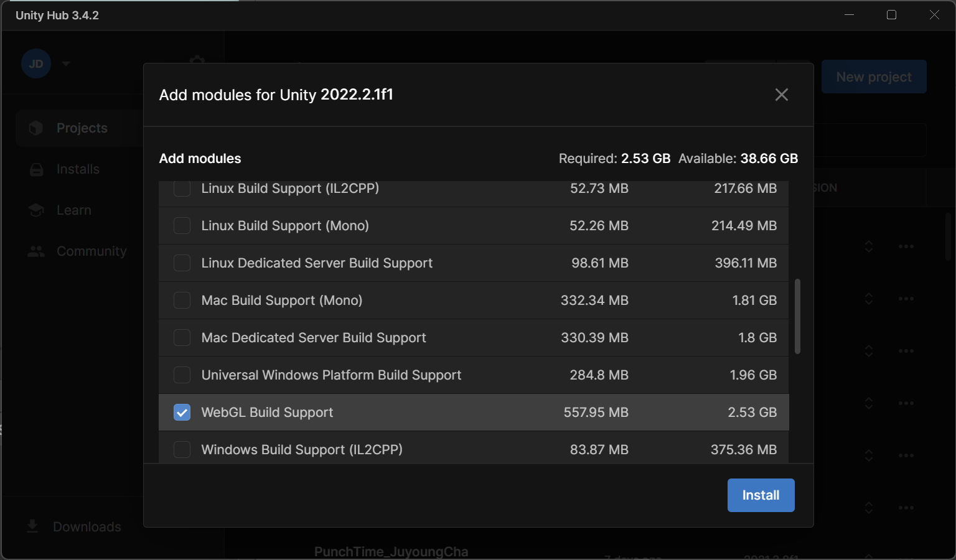Viewport: 956px width, 560px height.
Task: Expand the account dropdown arrow
Action: [66, 63]
